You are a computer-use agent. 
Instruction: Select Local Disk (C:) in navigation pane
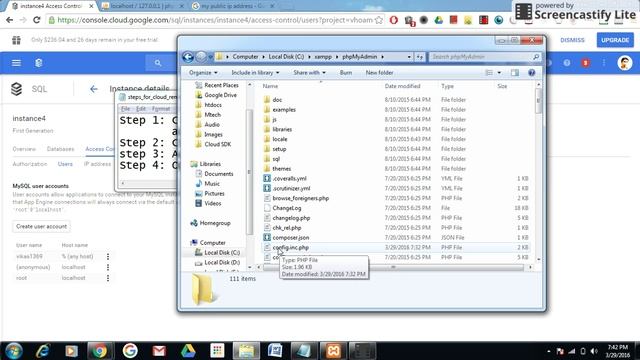coord(222,253)
